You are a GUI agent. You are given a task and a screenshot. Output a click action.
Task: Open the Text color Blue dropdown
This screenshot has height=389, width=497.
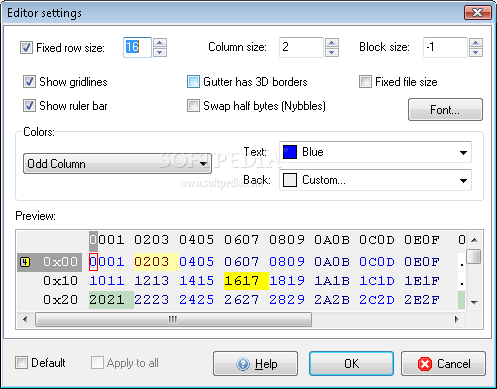tap(375, 152)
